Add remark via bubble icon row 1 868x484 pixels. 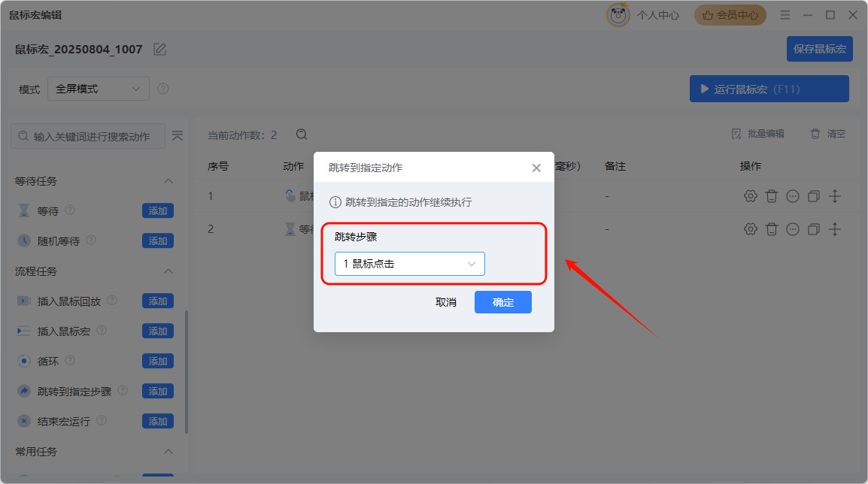point(793,196)
